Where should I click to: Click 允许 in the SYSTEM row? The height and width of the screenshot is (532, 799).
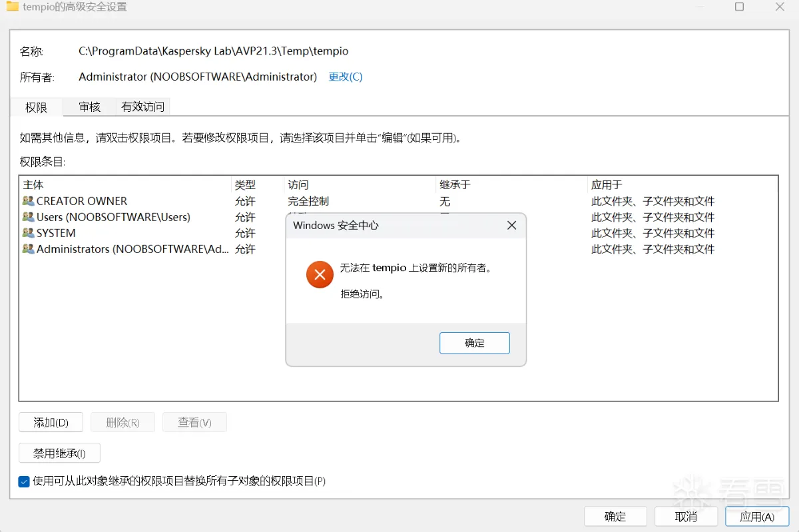(245, 233)
